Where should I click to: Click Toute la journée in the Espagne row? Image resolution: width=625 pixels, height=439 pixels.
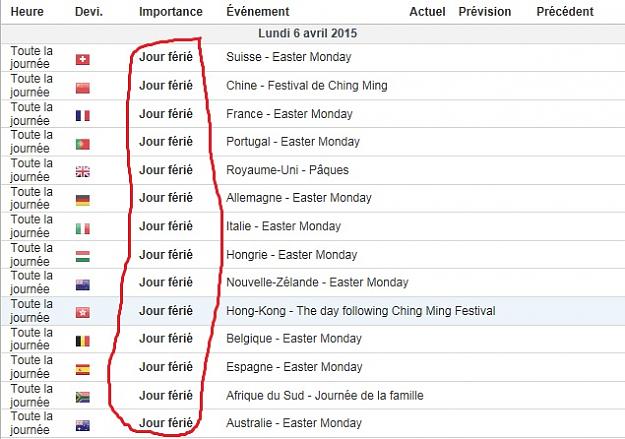[x=31, y=367]
